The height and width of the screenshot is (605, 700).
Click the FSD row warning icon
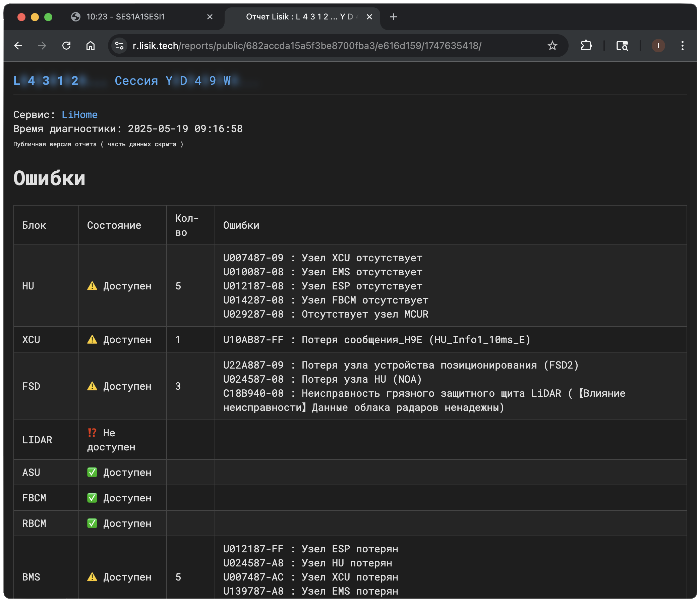(x=92, y=386)
